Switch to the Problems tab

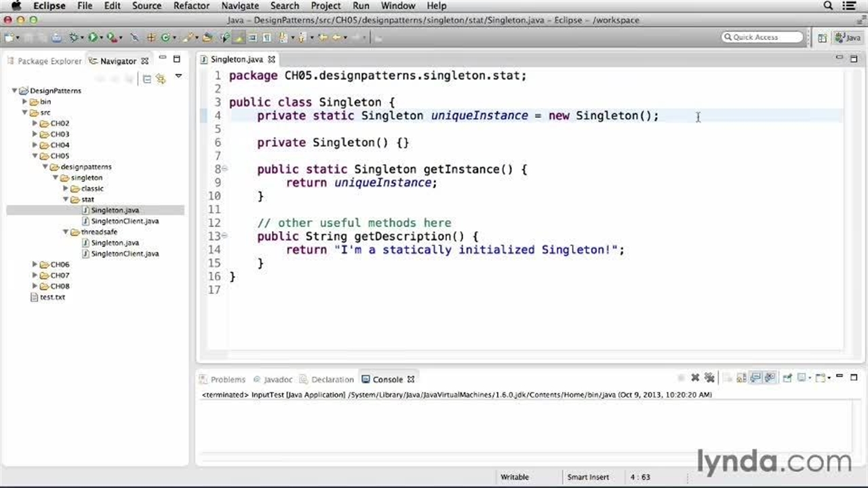point(227,380)
